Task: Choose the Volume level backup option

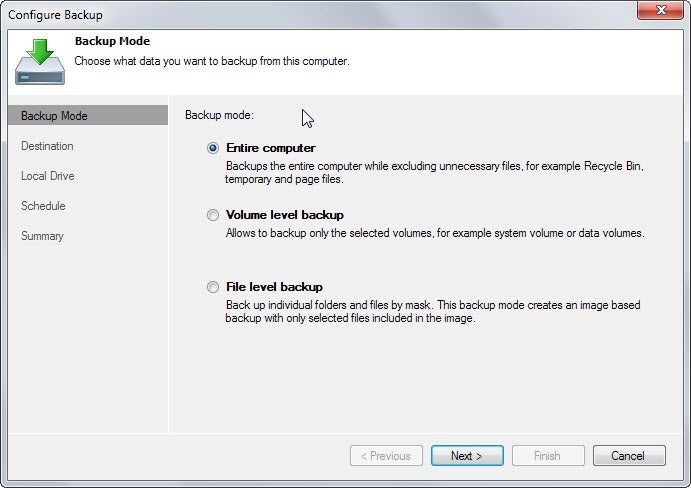Action: [212, 215]
